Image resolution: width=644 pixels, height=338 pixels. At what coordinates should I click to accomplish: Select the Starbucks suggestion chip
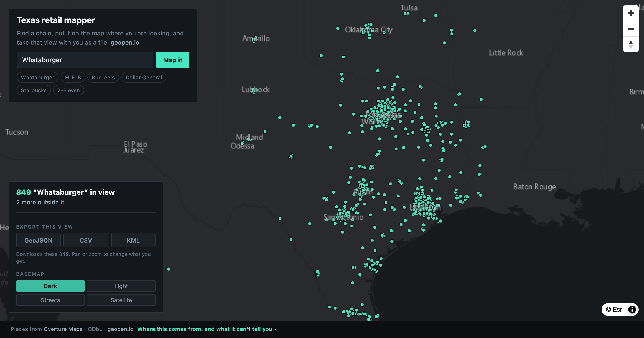34,90
